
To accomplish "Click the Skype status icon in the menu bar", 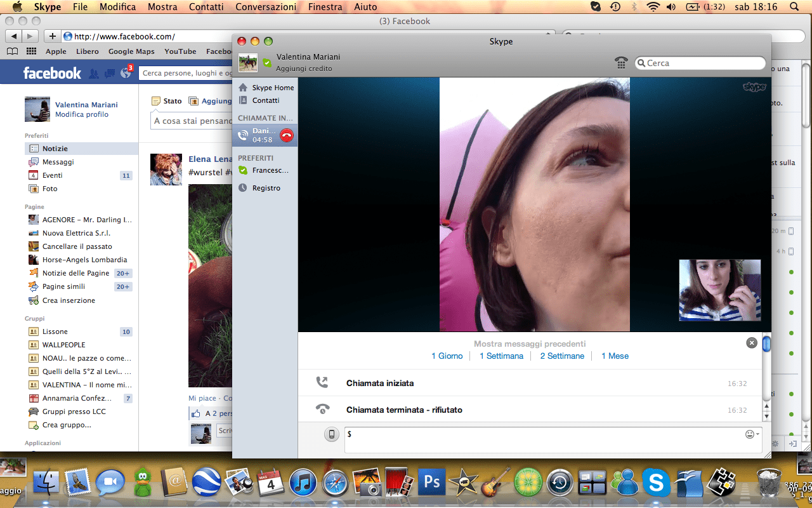I will coord(596,7).
